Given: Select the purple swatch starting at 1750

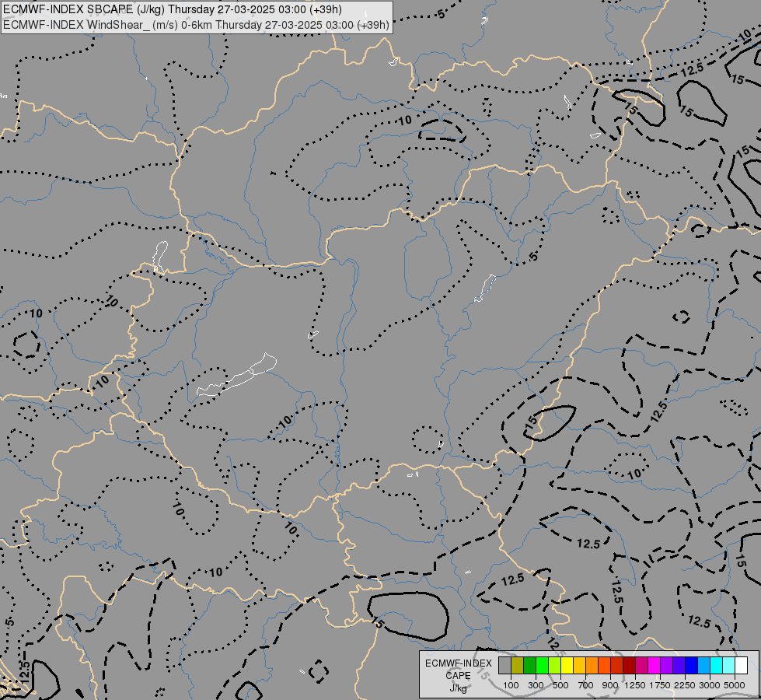Looking at the screenshot, I should (x=666, y=665).
